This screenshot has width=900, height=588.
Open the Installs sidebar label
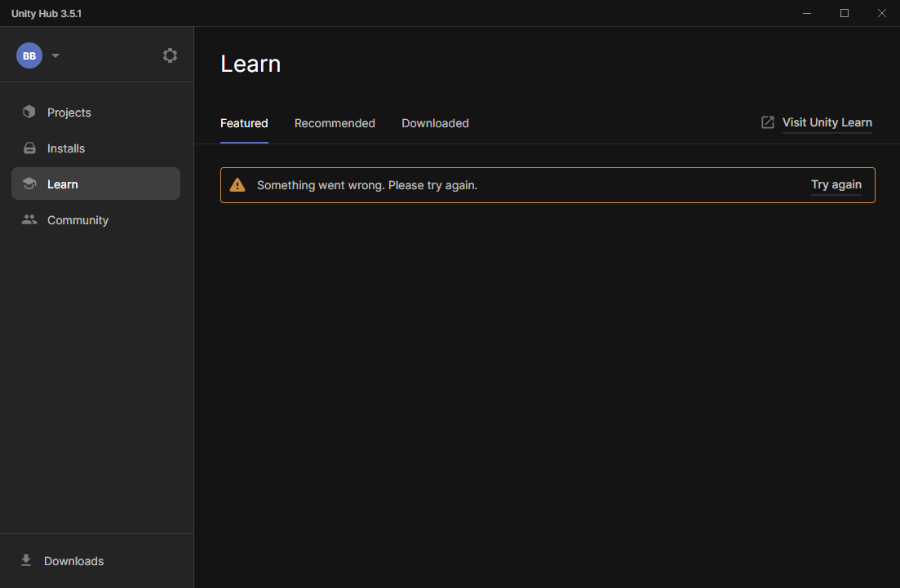[x=66, y=148]
